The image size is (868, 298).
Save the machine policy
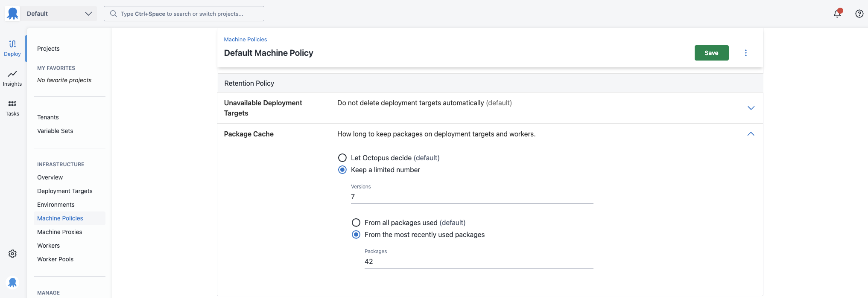(711, 53)
